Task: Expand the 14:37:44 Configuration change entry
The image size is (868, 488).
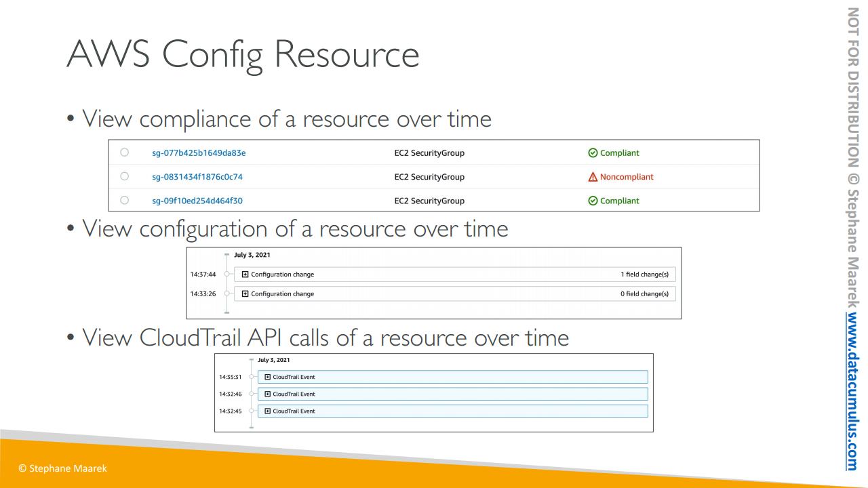Action: click(245, 274)
